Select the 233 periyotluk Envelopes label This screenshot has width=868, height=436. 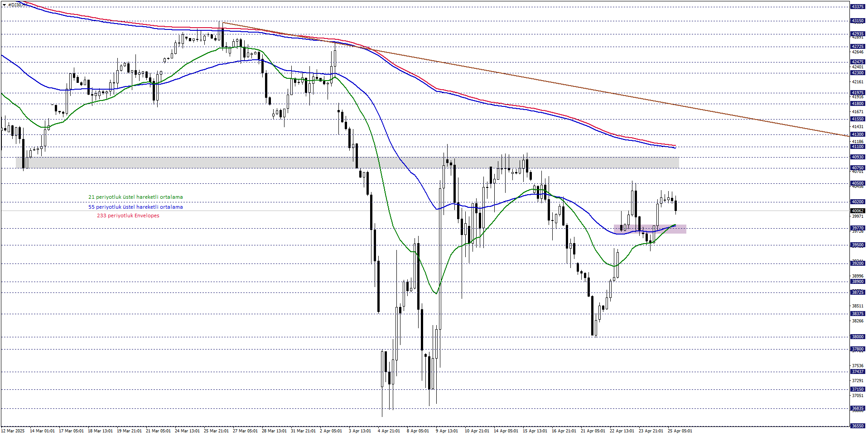coord(128,216)
